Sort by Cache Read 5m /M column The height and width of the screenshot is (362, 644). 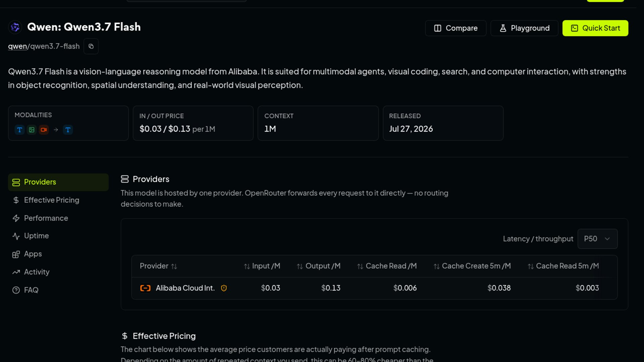point(563,266)
